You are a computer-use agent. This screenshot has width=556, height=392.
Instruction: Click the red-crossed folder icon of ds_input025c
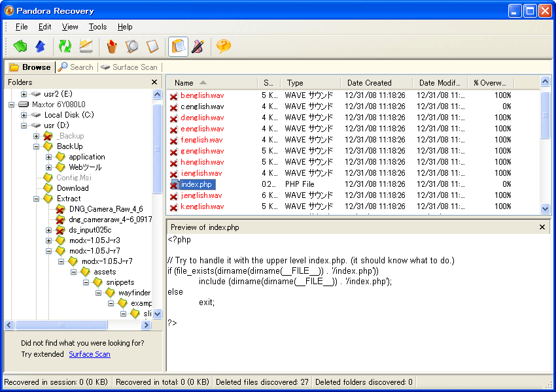click(60, 230)
